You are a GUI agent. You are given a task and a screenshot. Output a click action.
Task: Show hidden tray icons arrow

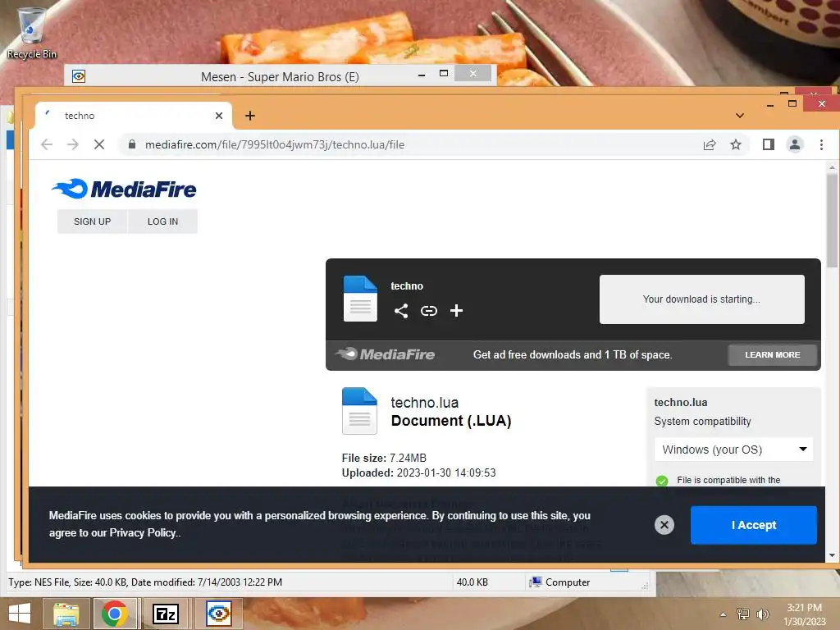[724, 614]
